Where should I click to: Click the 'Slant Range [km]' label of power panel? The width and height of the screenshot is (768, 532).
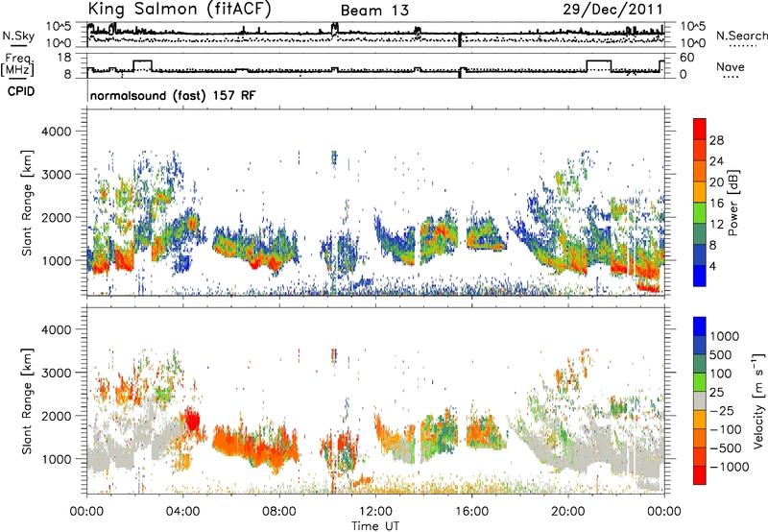[x=27, y=203]
